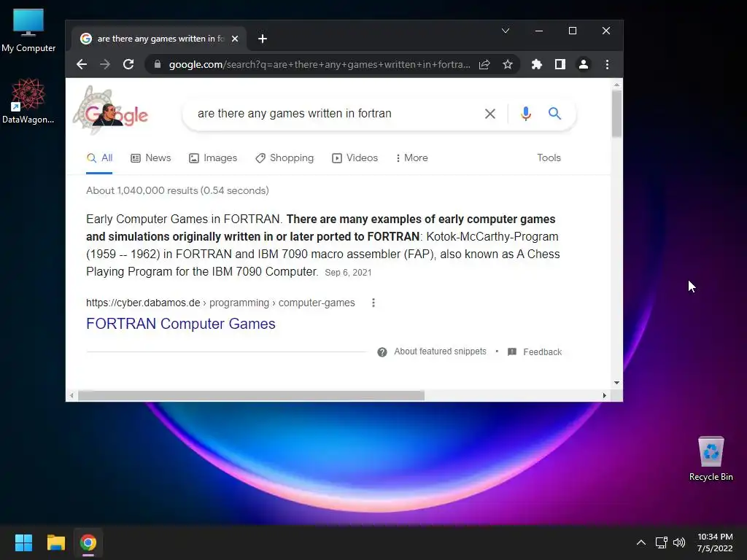Select the My Computer desktop icon
This screenshot has height=560, width=747.
28,31
